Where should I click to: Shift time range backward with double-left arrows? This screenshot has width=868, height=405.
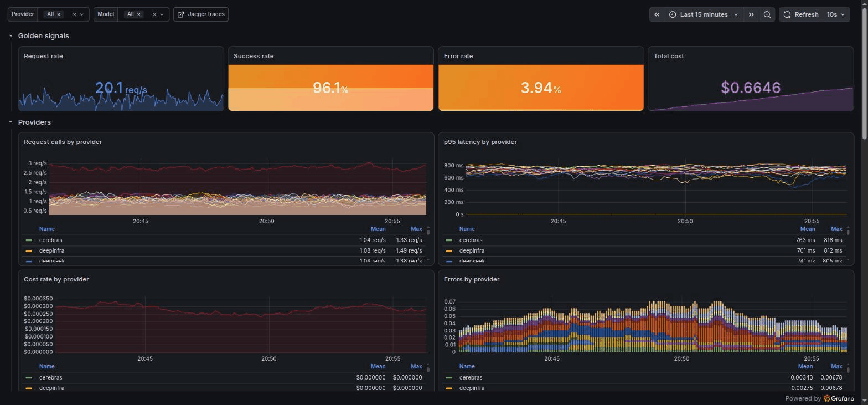[657, 14]
